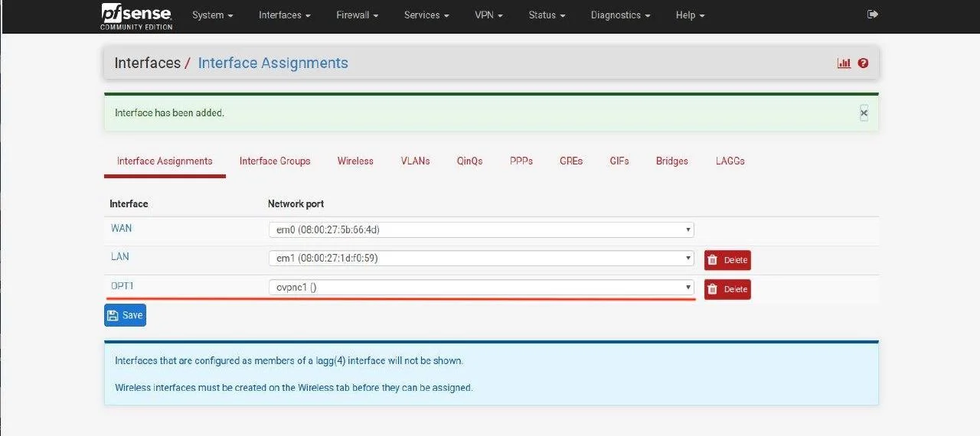The height and width of the screenshot is (436, 980).
Task: Go to the Bridges tab
Action: tap(671, 161)
